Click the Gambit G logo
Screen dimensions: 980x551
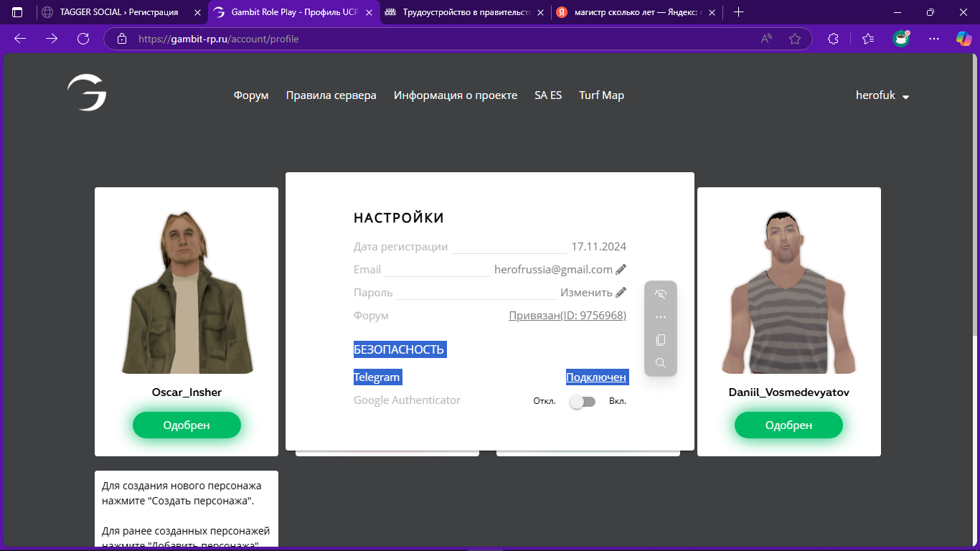click(87, 93)
